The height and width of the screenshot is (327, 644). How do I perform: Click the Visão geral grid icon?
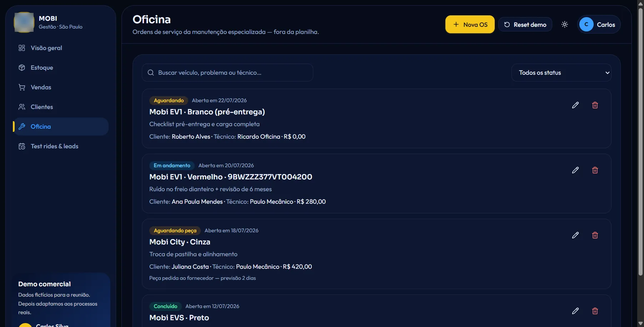coord(22,48)
